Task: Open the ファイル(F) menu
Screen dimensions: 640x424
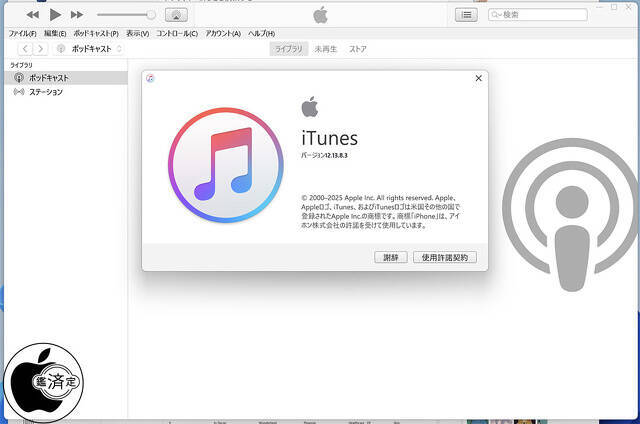Action: pyautogui.click(x=22, y=33)
